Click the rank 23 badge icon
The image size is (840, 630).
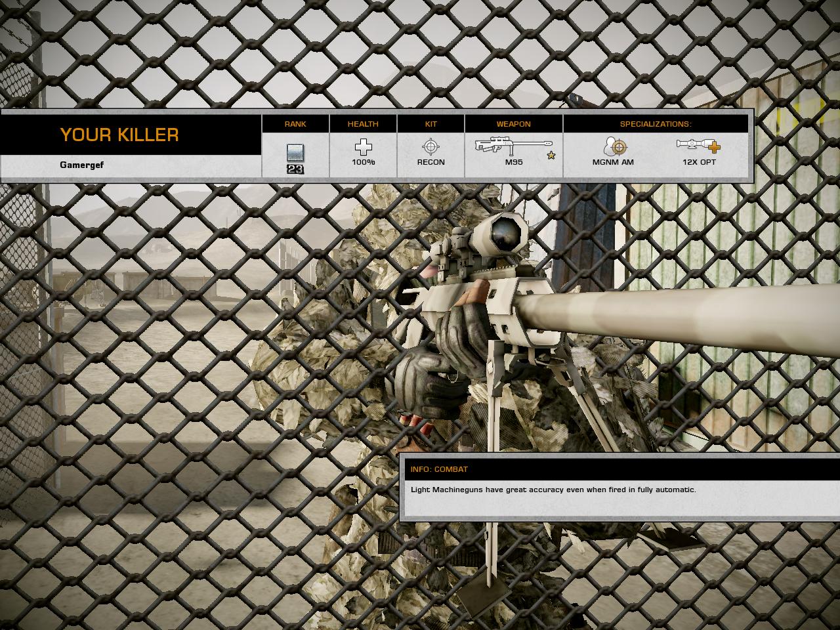pos(295,154)
